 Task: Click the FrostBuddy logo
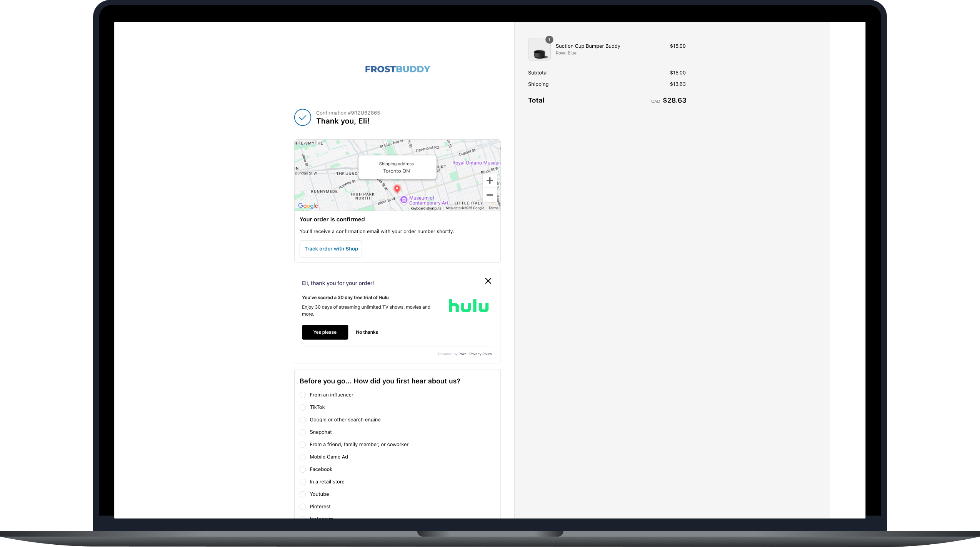tap(397, 69)
